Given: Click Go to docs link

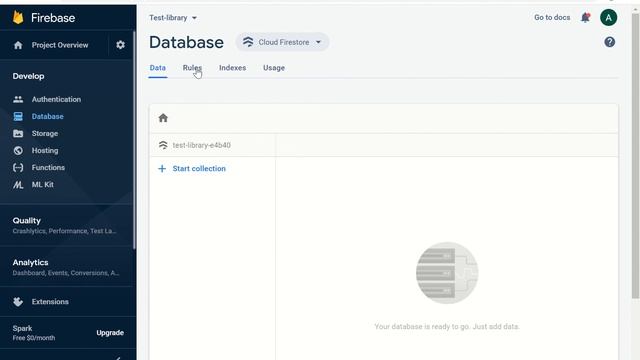Looking at the screenshot, I should click(552, 18).
